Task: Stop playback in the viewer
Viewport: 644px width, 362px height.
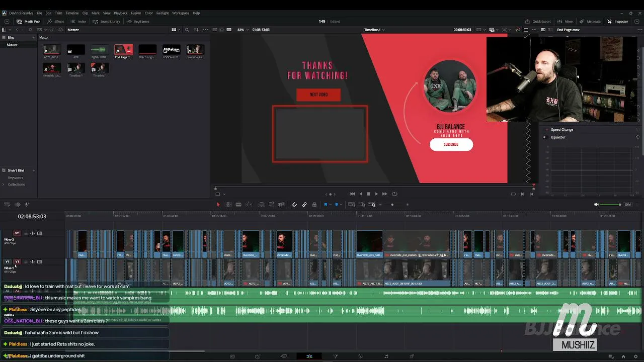Action: click(368, 194)
